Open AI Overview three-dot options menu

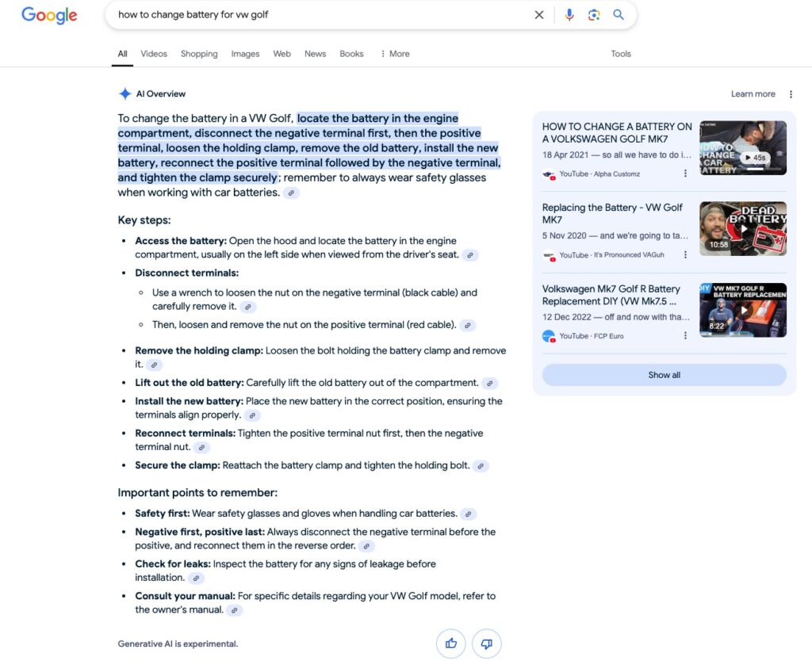coord(791,94)
